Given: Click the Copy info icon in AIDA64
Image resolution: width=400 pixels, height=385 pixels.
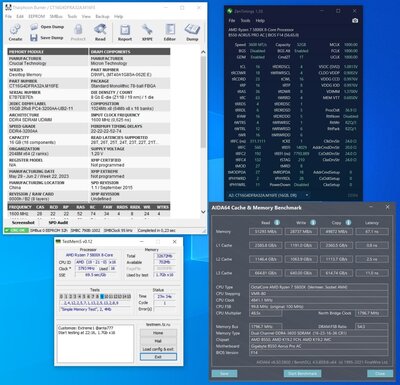Looking at the screenshot, I should pyautogui.click(x=348, y=222).
